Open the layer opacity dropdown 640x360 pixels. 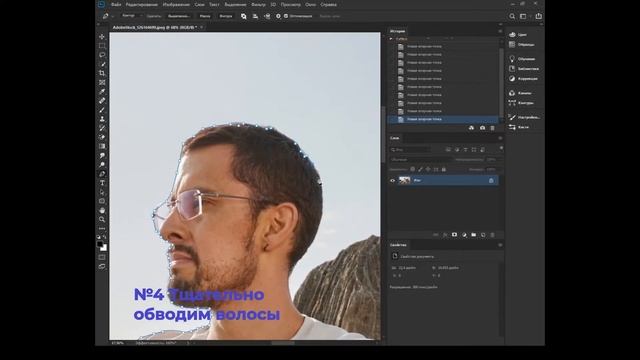tap(492, 160)
